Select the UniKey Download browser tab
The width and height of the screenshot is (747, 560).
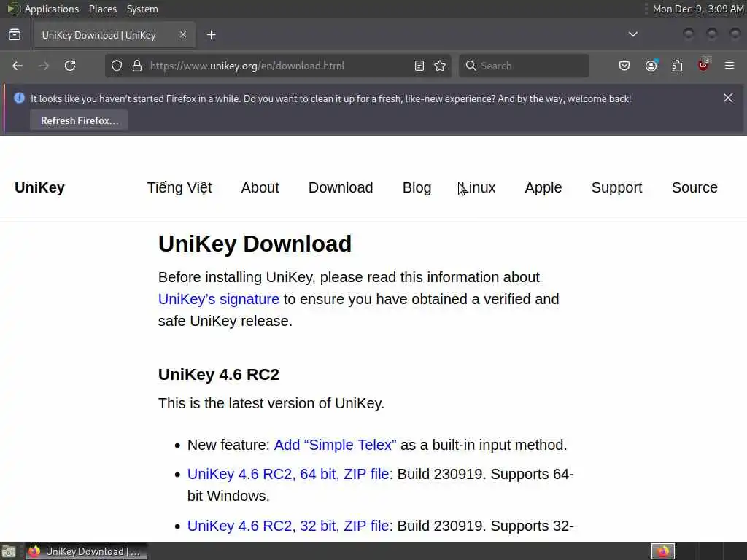(x=113, y=35)
